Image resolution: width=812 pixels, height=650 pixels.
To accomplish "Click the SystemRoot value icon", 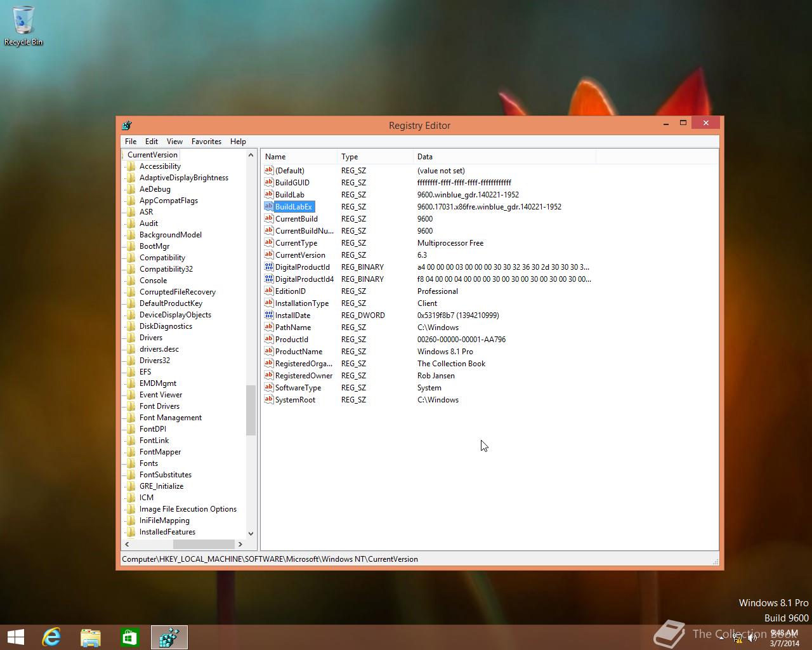I will click(x=269, y=399).
